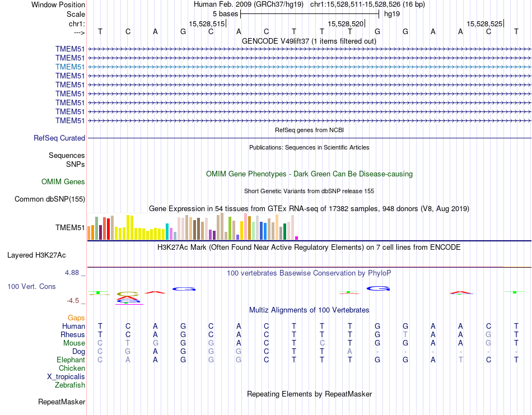Open 100 vertebrates Basewise Conservation by PhyloP title
The height and width of the screenshot is (415, 532).
[309, 273]
